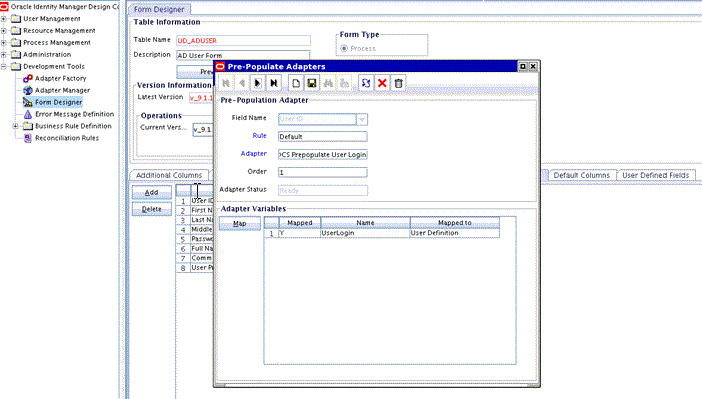Click the Adapter Manager globe icon
The width and height of the screenshot is (702, 399).
coord(28,90)
